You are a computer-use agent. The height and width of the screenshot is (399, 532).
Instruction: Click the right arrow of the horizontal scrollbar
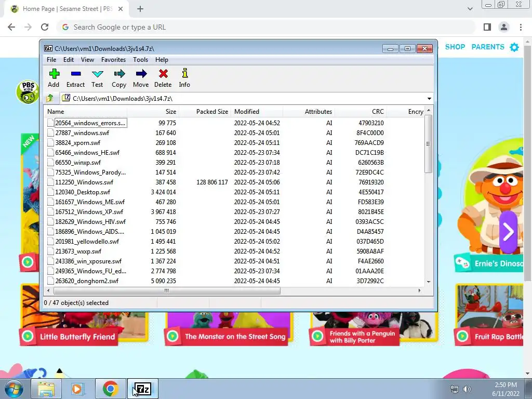pos(420,291)
